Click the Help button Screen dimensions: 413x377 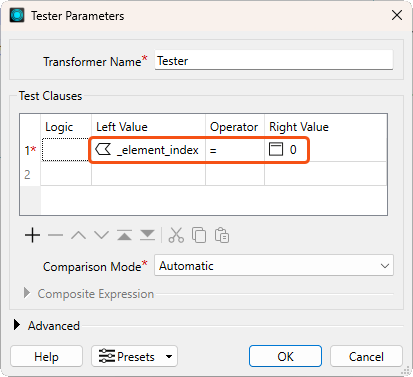(46, 356)
